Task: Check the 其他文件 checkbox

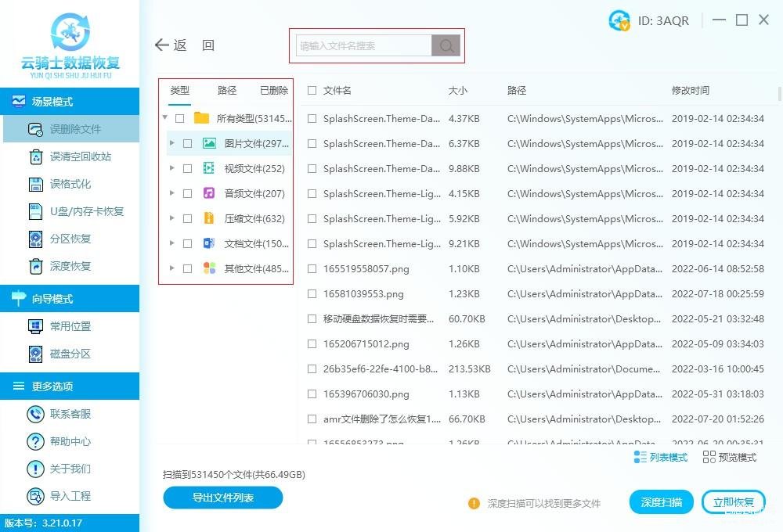Action: [x=187, y=268]
